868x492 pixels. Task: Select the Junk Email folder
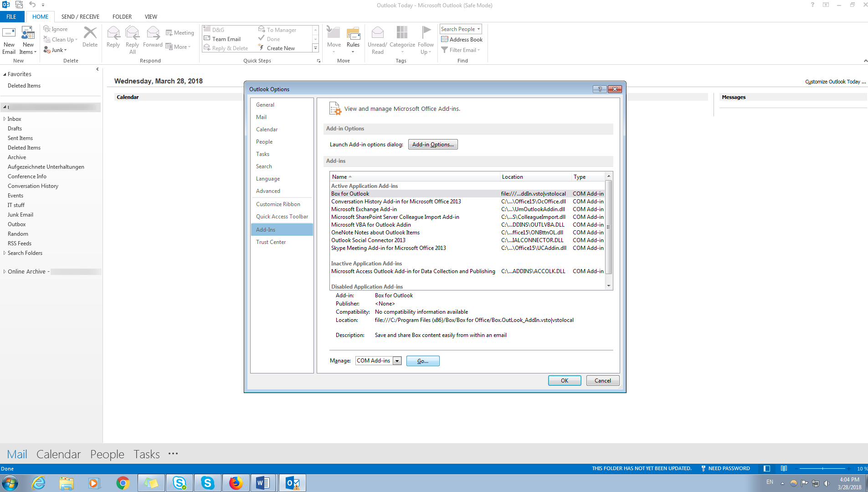pos(21,215)
